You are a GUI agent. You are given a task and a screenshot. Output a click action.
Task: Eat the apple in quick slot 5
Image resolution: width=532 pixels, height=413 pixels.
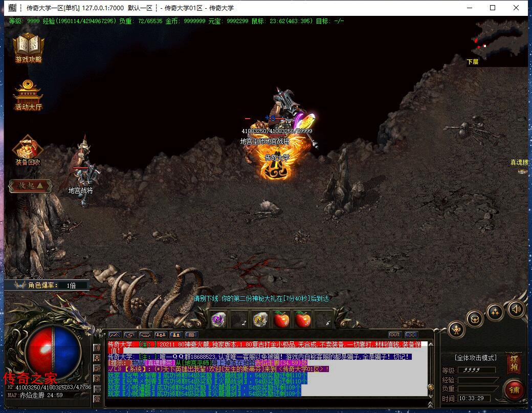[303, 319]
